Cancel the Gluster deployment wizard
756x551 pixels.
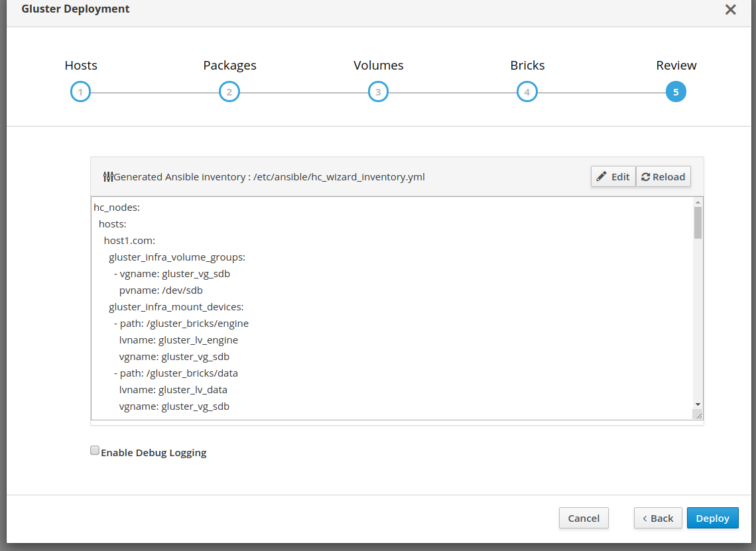click(584, 519)
